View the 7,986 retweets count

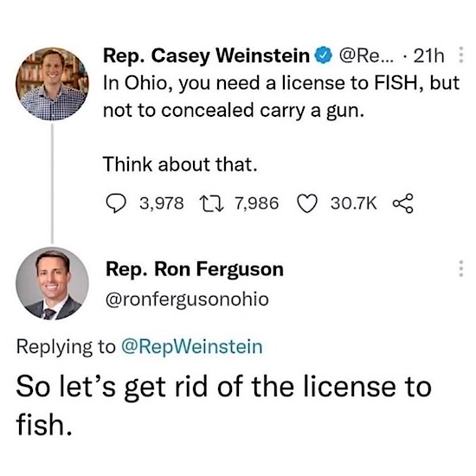coord(257,203)
